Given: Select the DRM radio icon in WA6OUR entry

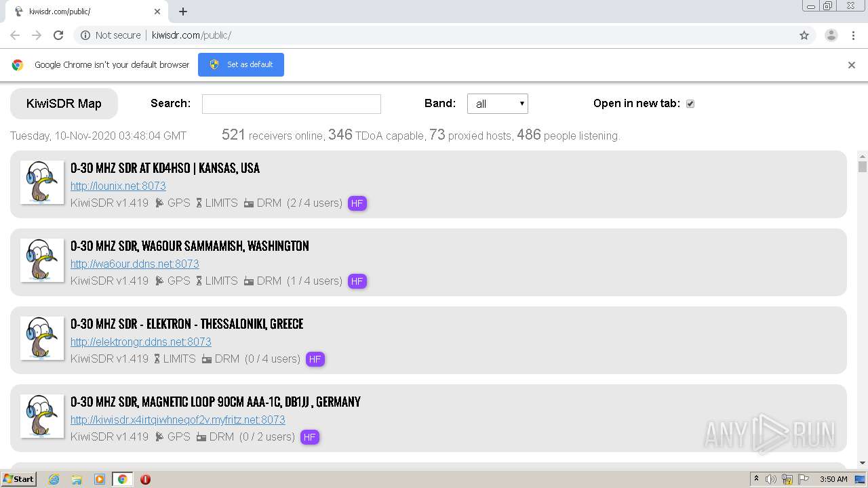Looking at the screenshot, I should tap(249, 281).
